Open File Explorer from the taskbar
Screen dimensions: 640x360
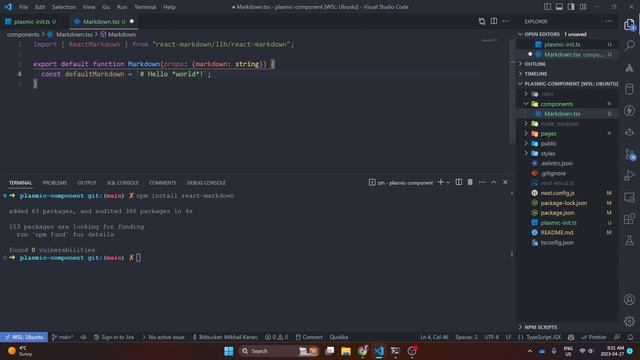[x=346, y=351]
